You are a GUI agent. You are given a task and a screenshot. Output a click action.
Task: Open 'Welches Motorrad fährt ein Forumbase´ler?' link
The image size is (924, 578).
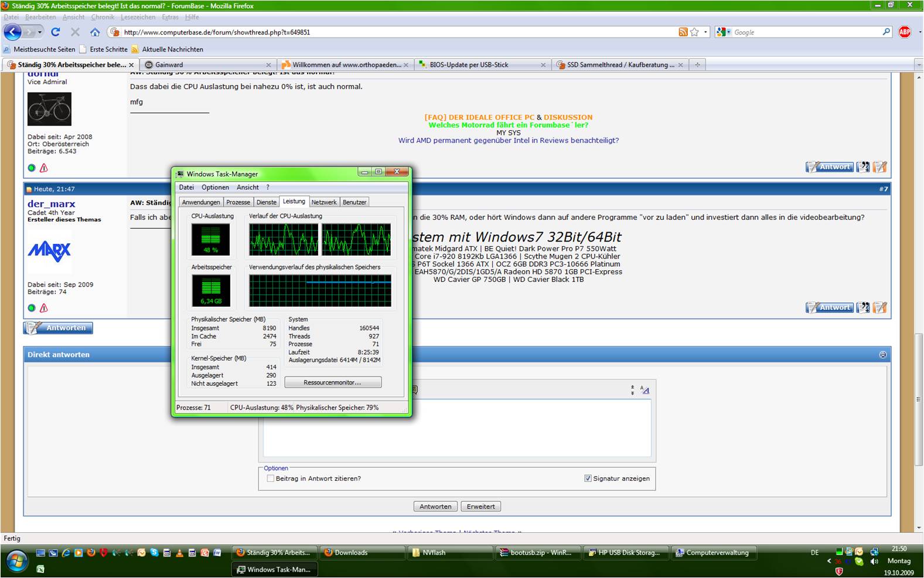point(508,125)
